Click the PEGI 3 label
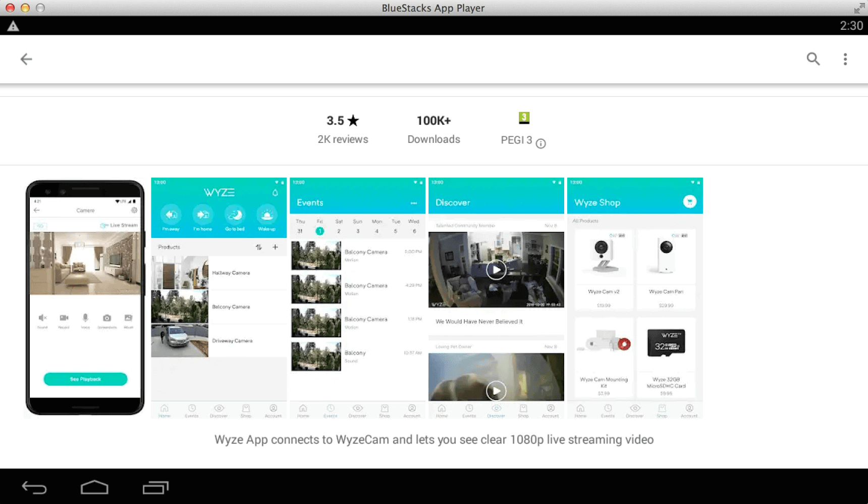Screen dimensions: 868x504 [x=516, y=140]
